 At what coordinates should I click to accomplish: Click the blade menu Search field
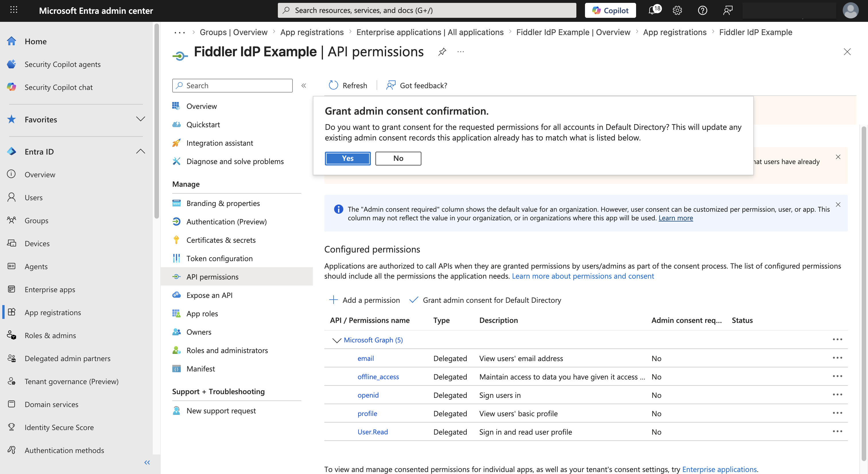(232, 85)
